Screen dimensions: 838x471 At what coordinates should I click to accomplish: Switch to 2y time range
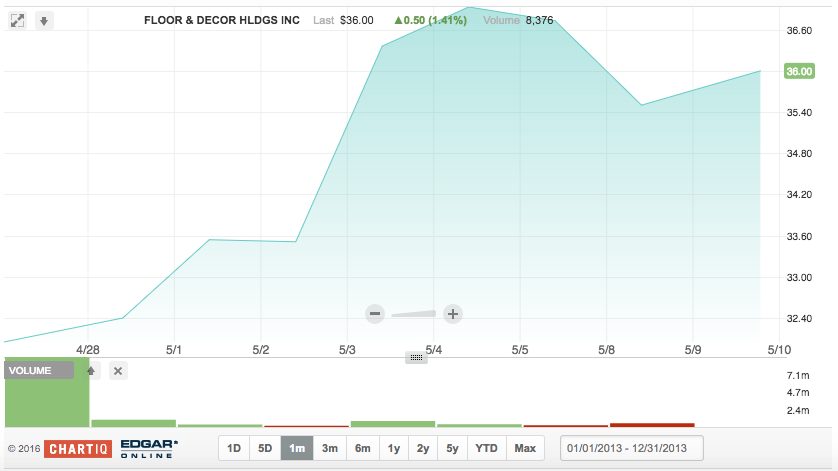point(423,448)
